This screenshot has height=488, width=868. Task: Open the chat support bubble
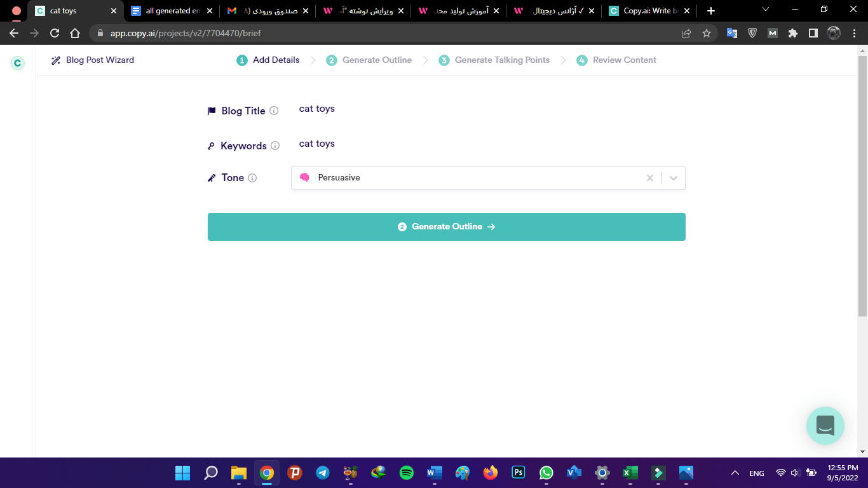coord(825,425)
